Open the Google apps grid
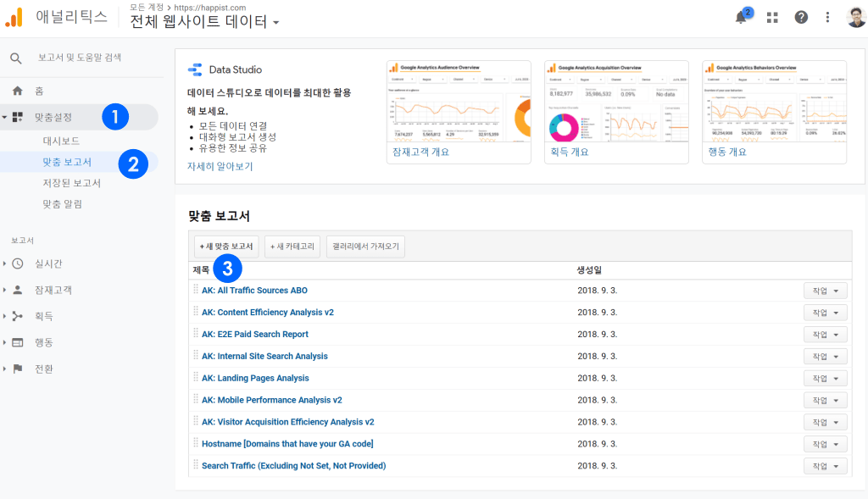 click(772, 17)
